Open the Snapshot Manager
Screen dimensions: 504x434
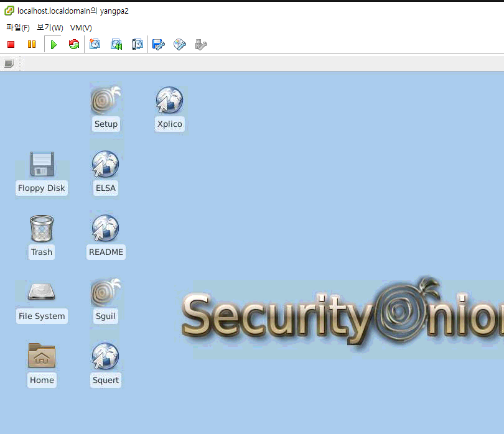[138, 44]
